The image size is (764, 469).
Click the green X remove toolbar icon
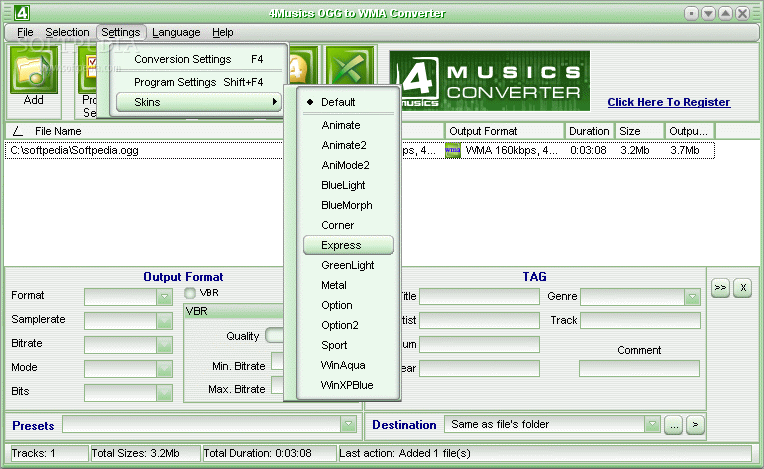(x=350, y=67)
